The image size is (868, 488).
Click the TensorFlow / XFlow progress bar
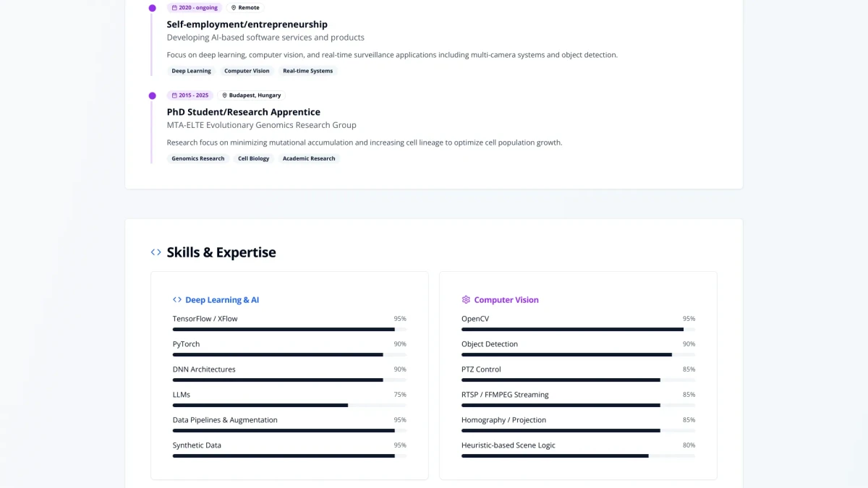(289, 330)
